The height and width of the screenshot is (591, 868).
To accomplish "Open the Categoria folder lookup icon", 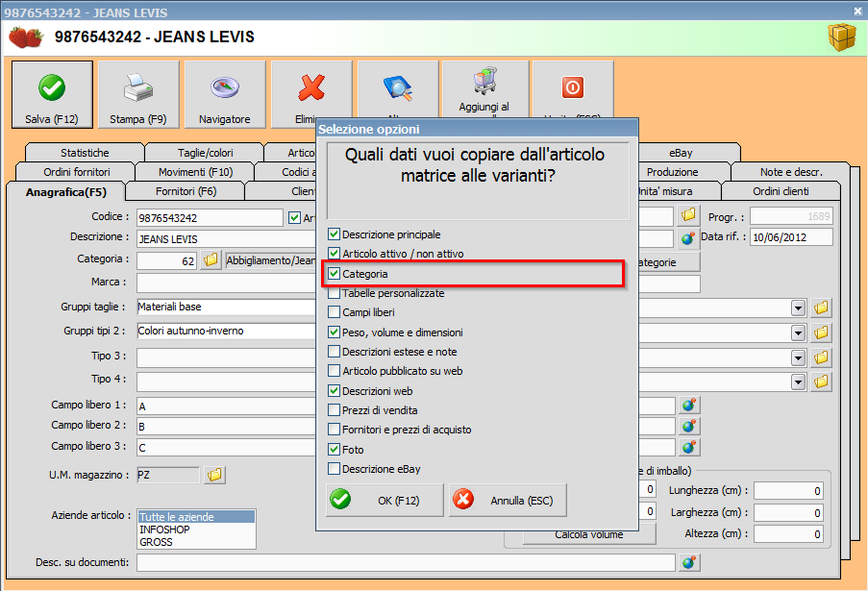I will (x=211, y=260).
